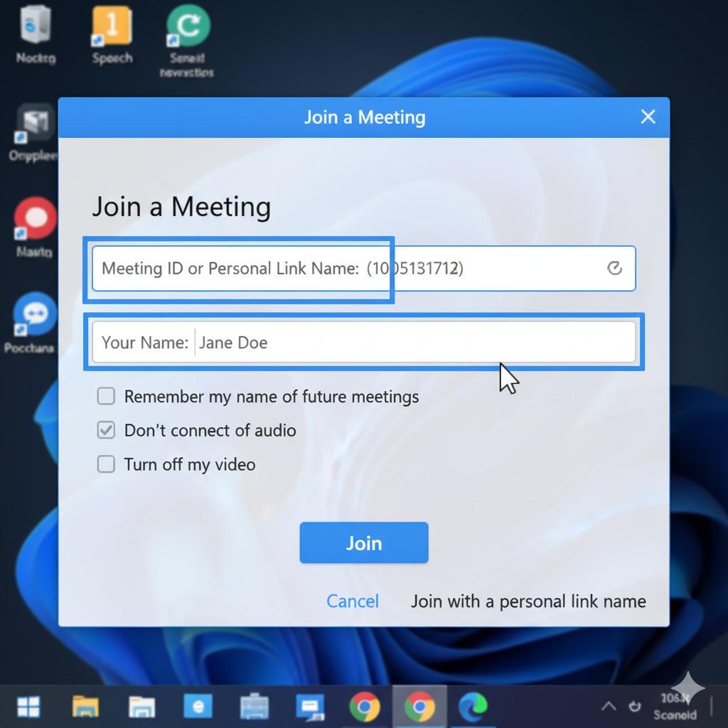This screenshot has height=728, width=728.
Task: Open File Explorer from the taskbar
Action: coord(85,707)
